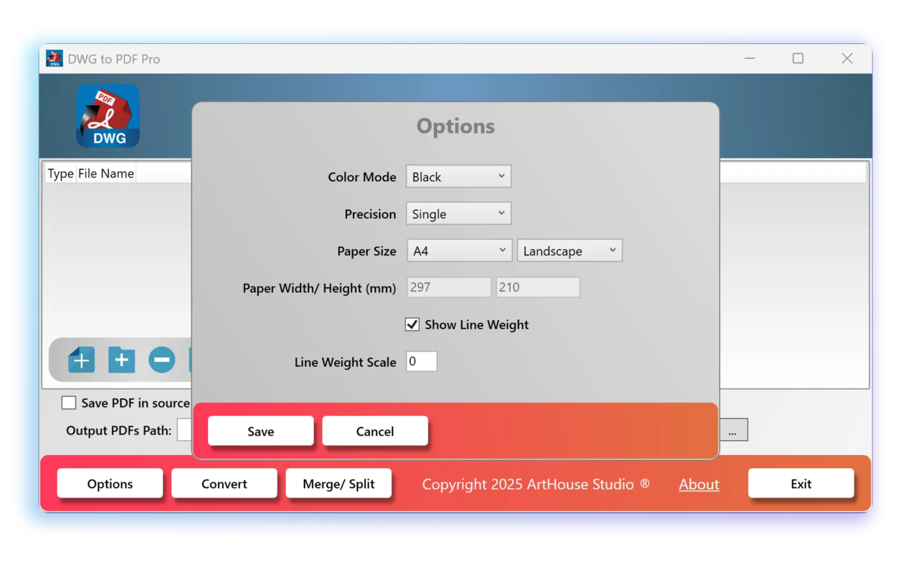Viewport: 924px width, 564px height.
Task: Open the About link
Action: [x=699, y=484]
